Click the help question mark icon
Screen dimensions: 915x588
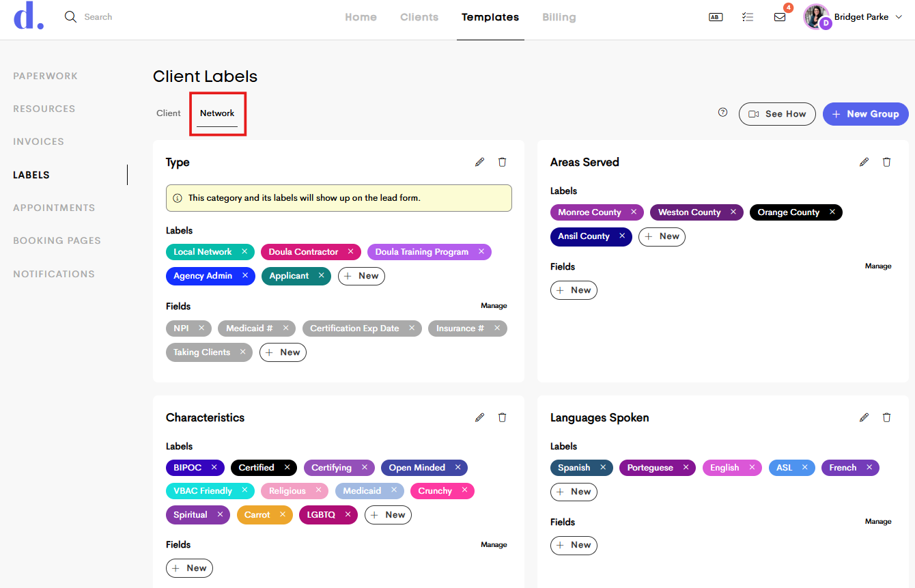(723, 113)
